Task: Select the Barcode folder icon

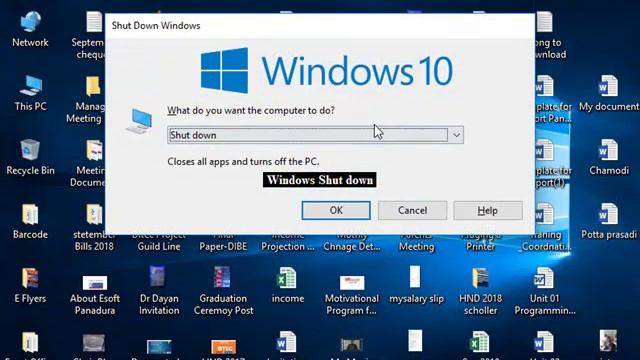Action: click(x=30, y=222)
